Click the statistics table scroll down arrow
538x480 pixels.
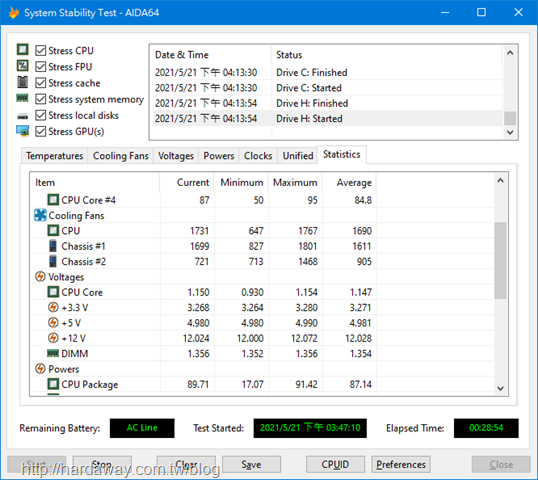(x=500, y=388)
